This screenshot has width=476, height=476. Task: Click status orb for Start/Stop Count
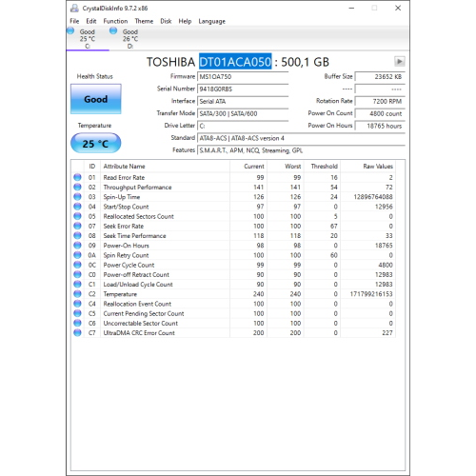pyautogui.click(x=77, y=207)
